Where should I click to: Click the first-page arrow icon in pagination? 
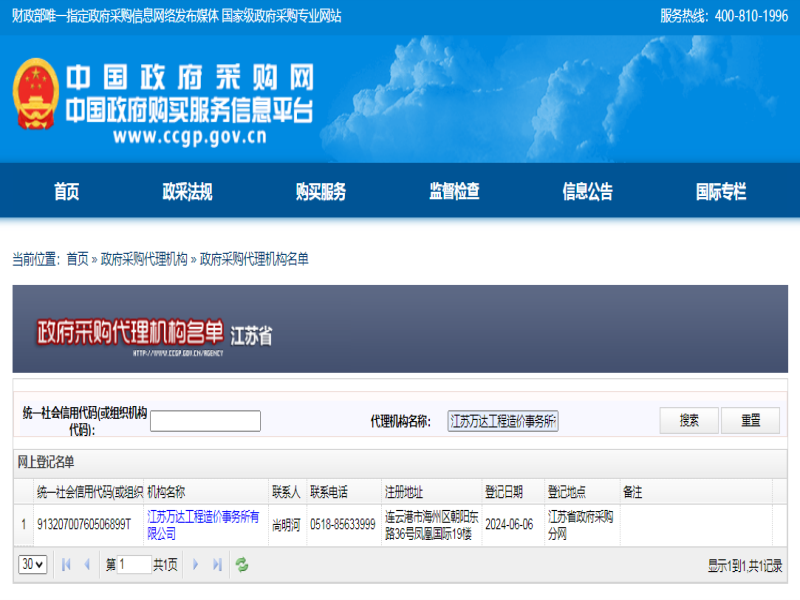coord(66,564)
